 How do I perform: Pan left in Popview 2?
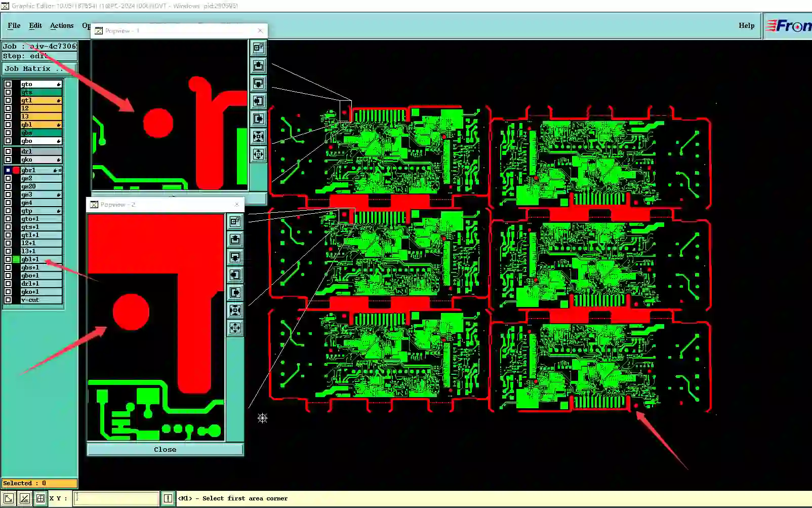click(x=235, y=275)
